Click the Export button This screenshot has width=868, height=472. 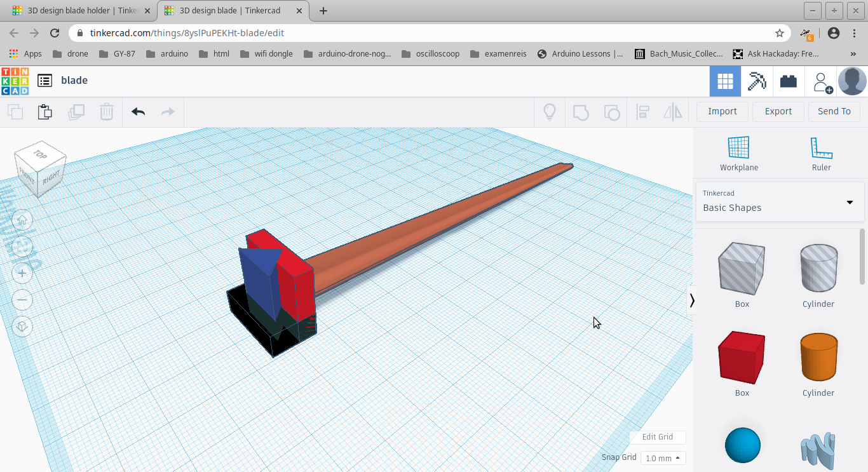pyautogui.click(x=778, y=111)
